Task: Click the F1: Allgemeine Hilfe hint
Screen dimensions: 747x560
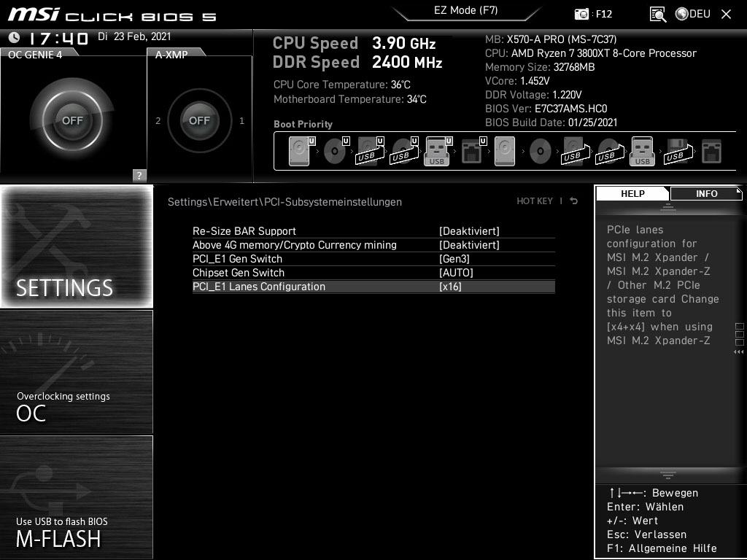Action: pos(662,548)
